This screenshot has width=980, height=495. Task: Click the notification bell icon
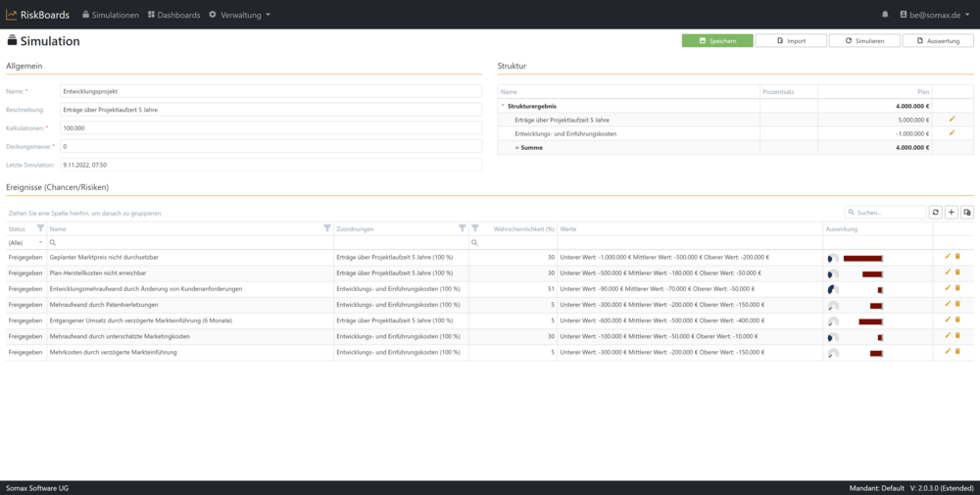885,15
